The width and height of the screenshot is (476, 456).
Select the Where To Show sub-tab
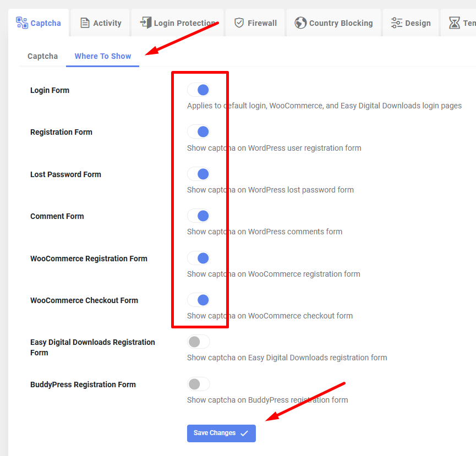[x=103, y=56]
